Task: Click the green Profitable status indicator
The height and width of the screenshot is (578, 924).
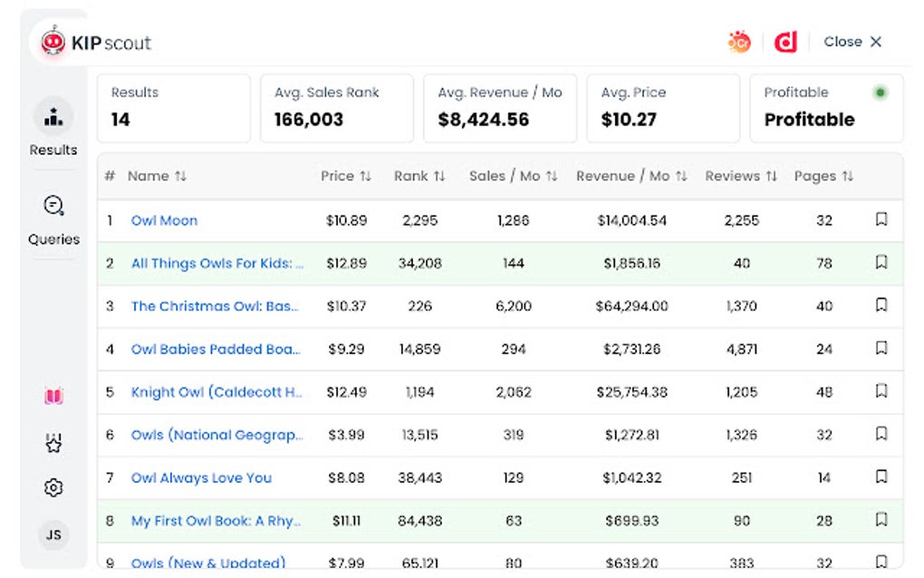Action: coord(880,92)
